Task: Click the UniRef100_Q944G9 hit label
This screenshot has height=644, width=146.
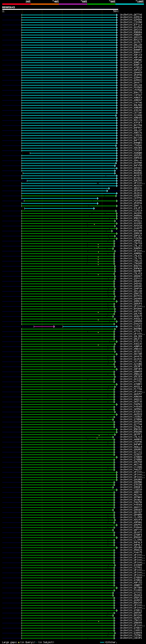Action: pyautogui.click(x=131, y=72)
